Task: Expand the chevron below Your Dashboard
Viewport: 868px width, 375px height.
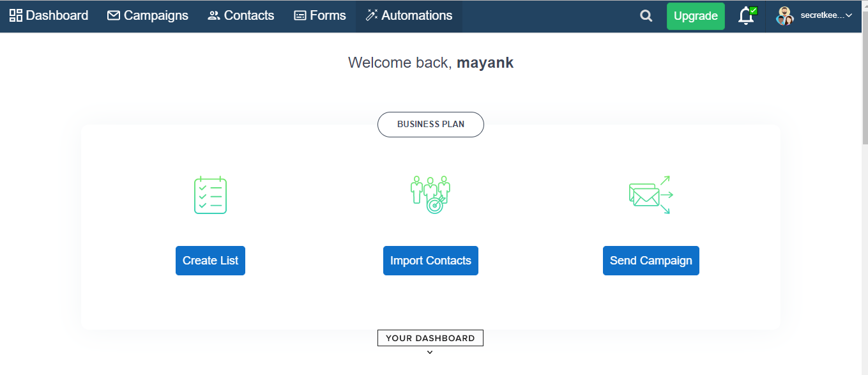Action: click(x=430, y=352)
